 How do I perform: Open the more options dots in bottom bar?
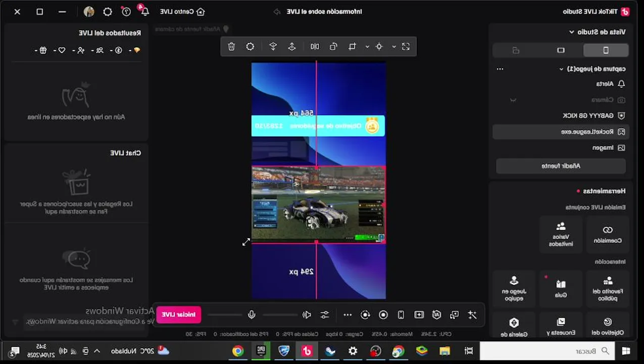348,315
